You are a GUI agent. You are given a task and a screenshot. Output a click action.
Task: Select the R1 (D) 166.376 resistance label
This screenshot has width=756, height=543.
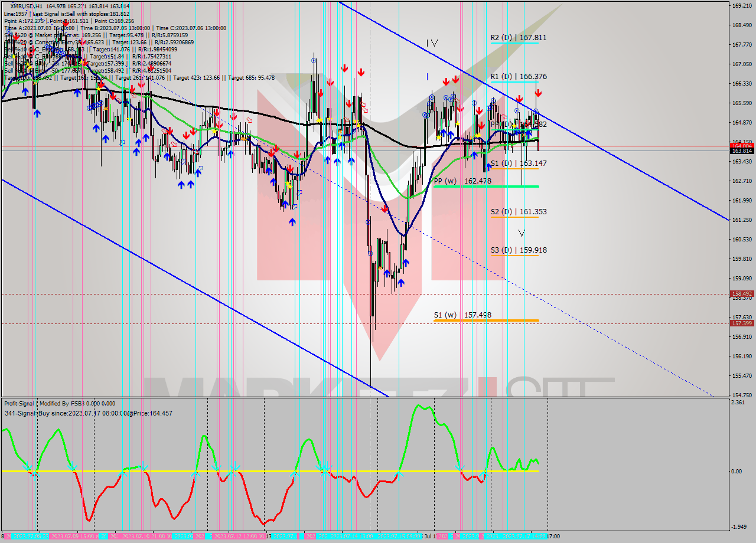point(518,77)
